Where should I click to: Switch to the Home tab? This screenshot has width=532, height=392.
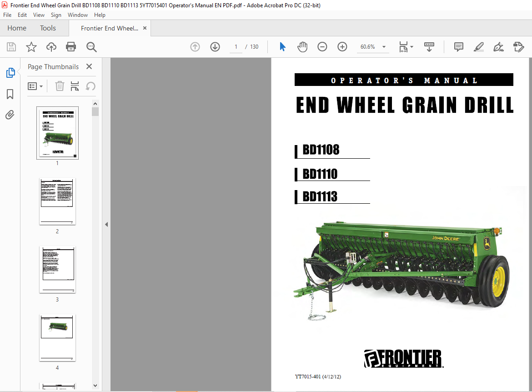tap(17, 28)
